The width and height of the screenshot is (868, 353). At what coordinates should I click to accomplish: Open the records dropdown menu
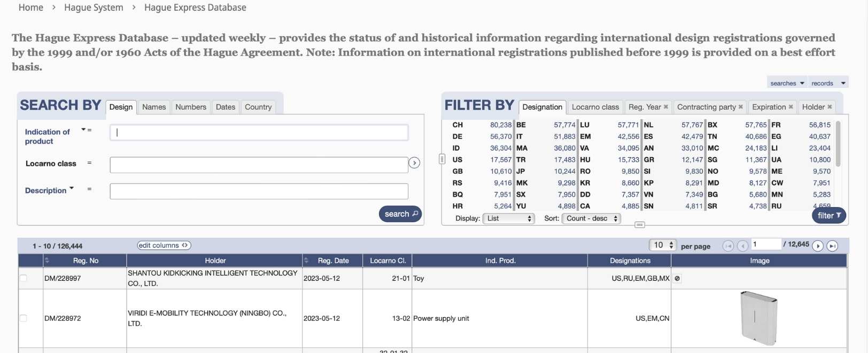pyautogui.click(x=828, y=83)
